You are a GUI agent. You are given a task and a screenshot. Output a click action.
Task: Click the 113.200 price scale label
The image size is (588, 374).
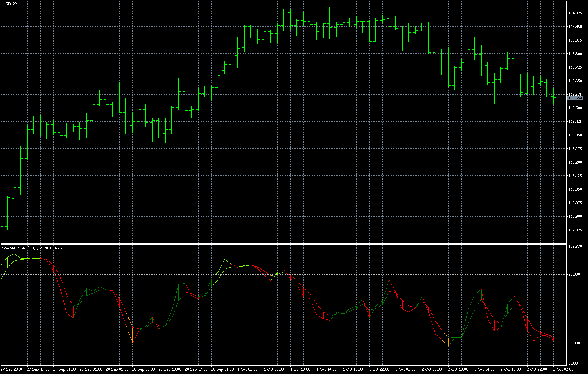pos(575,162)
